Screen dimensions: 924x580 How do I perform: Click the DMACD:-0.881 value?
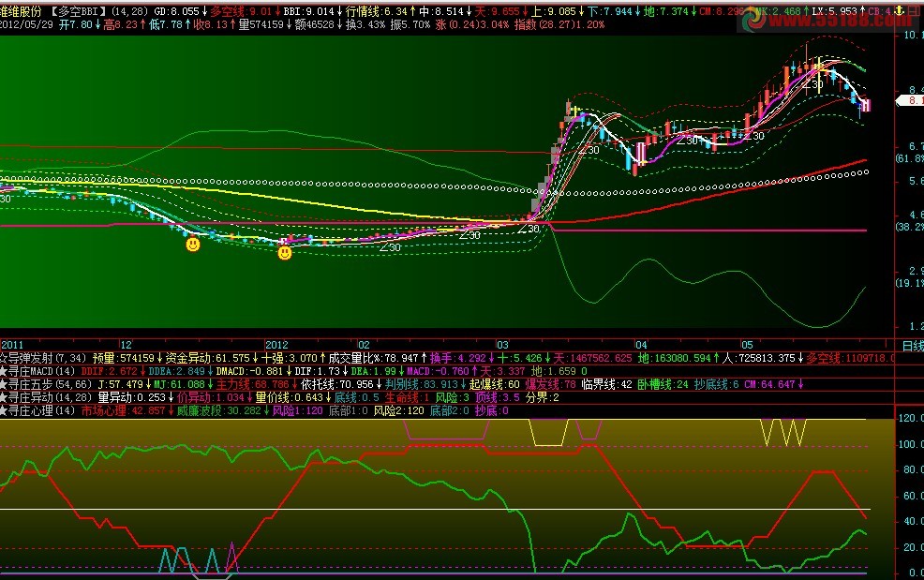248,371
